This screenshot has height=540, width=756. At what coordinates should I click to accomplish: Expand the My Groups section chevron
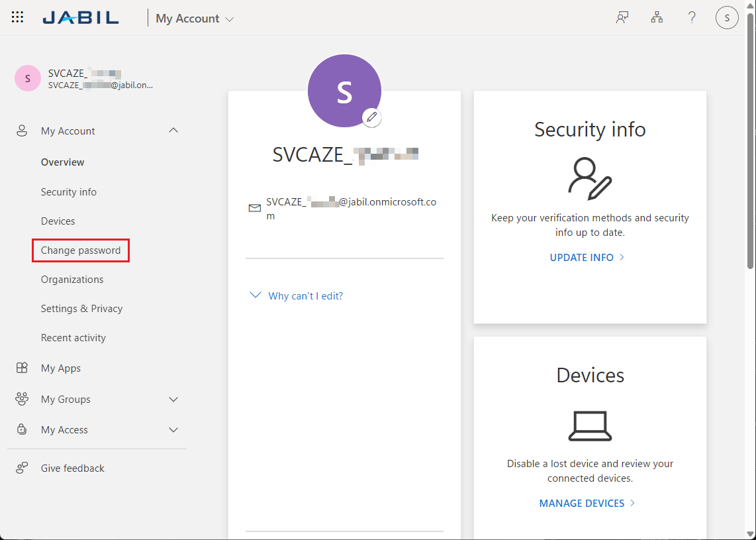tap(173, 400)
